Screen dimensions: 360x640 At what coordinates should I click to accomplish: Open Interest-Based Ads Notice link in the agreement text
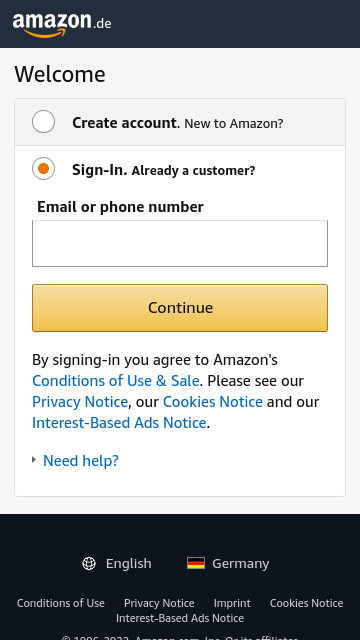point(119,423)
